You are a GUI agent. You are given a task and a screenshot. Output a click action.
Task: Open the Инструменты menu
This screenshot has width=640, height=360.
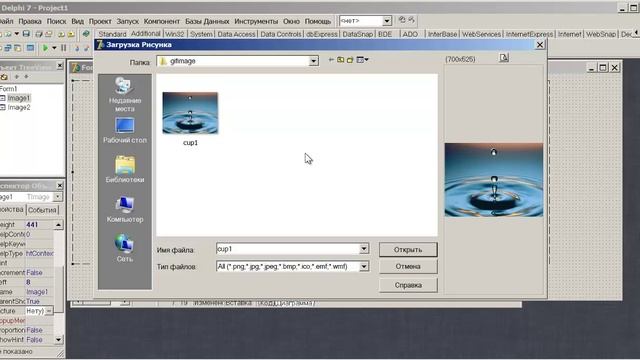point(256,21)
